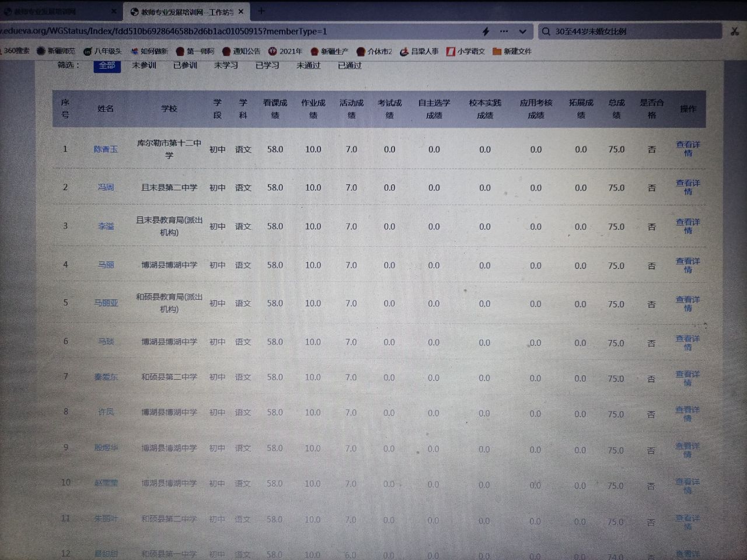
Task: Click the URL address field
Action: coord(233,32)
